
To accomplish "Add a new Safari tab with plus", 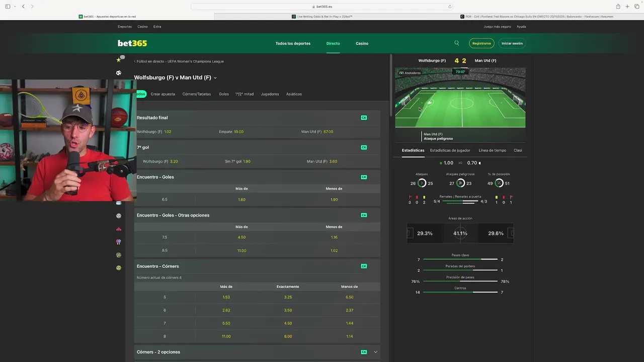I will click(627, 7).
